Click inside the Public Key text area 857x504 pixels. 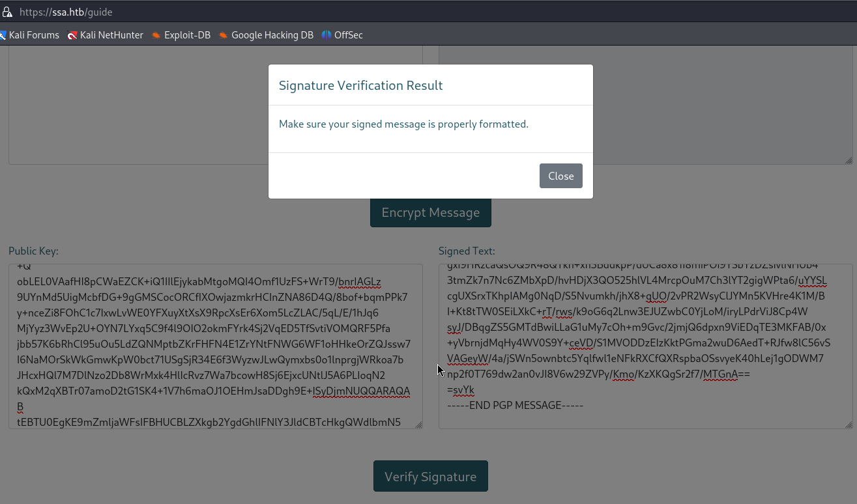216,346
